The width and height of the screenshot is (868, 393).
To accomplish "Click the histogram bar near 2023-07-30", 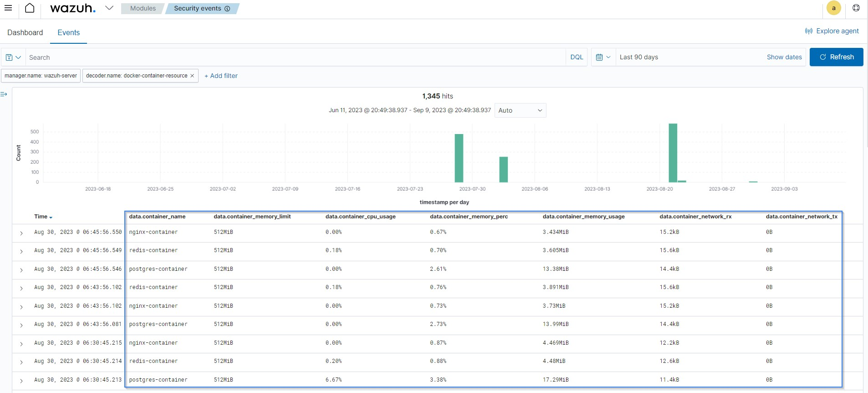I will point(459,158).
